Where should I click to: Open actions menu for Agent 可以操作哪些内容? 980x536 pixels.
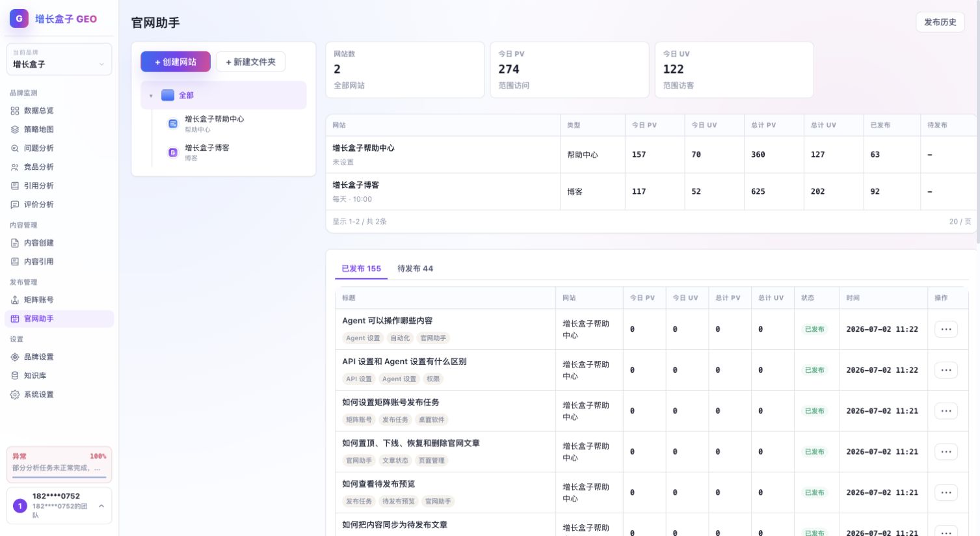tap(946, 329)
